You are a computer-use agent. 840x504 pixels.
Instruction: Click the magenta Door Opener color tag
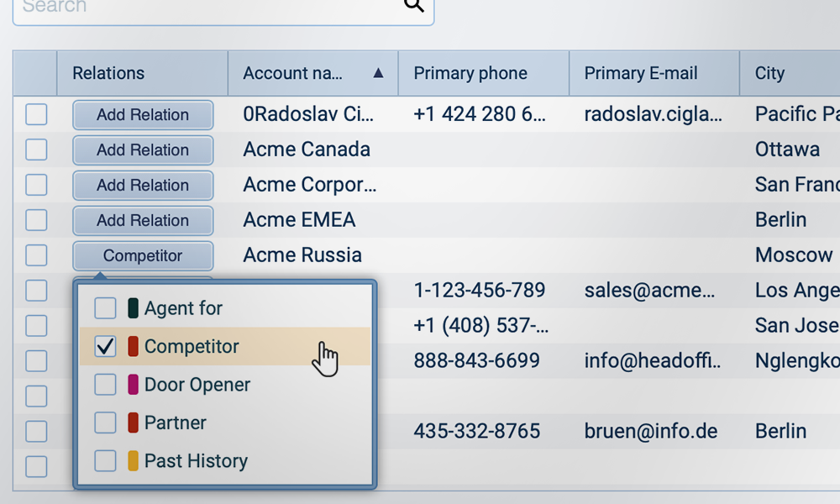tap(133, 385)
